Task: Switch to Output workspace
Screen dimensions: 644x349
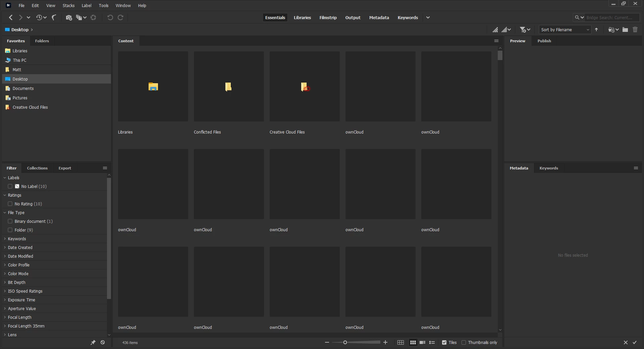Action: click(353, 17)
